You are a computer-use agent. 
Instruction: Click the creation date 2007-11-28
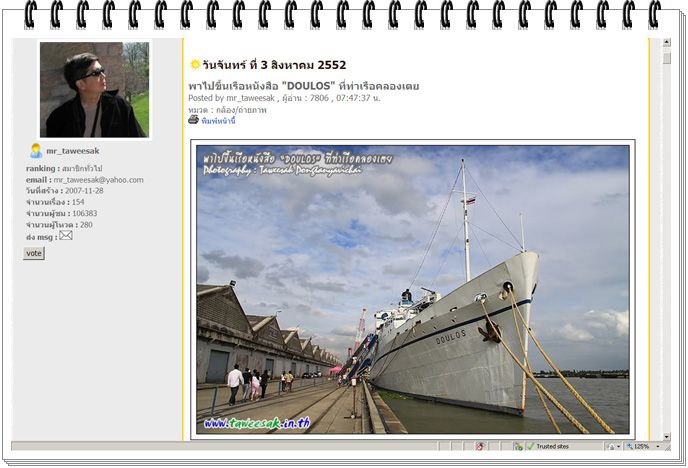84,191
